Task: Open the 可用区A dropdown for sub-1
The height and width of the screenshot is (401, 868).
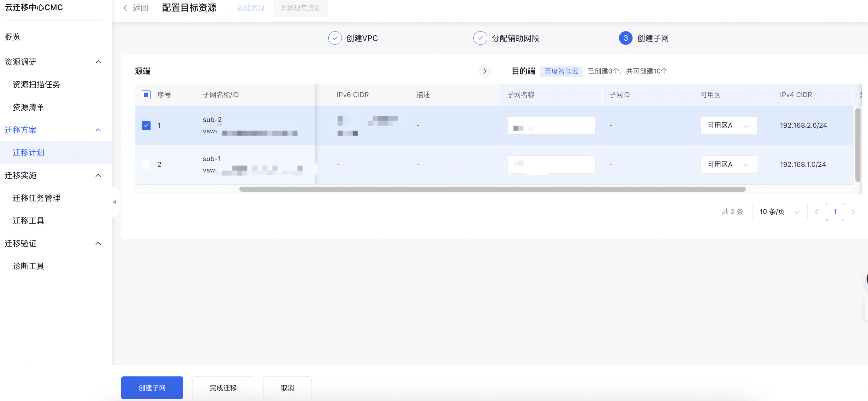Action: (728, 165)
